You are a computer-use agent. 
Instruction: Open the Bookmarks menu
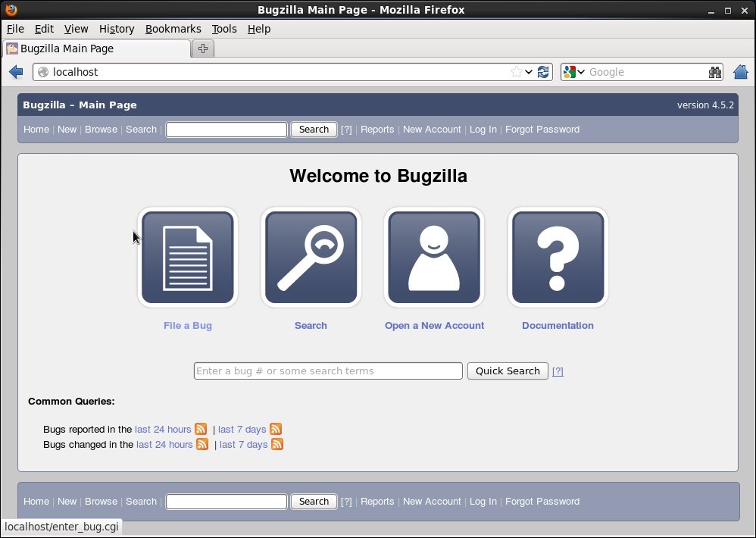173,29
